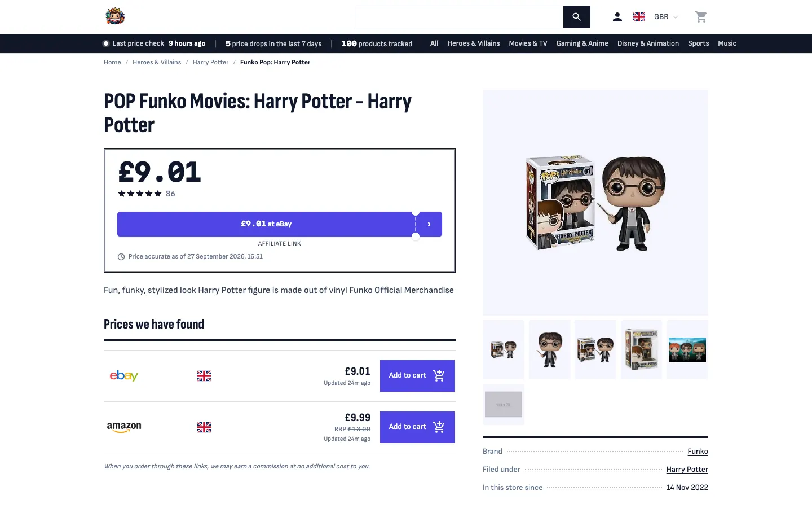
Task: Open Sports menu item
Action: click(698, 43)
